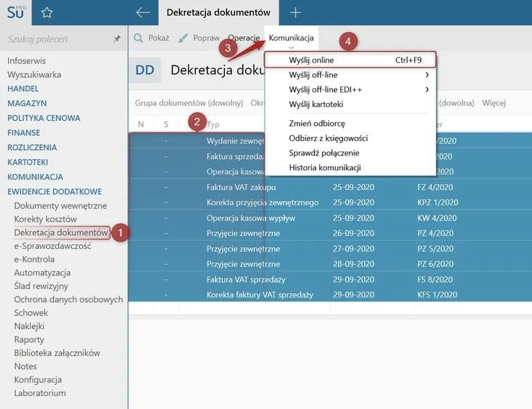Go back using the left arrow icon
The image size is (532, 409).
point(143,12)
